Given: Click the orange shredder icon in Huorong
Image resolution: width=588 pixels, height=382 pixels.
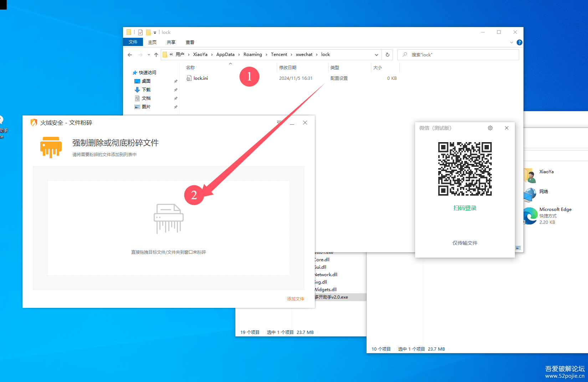Looking at the screenshot, I should click(x=51, y=147).
